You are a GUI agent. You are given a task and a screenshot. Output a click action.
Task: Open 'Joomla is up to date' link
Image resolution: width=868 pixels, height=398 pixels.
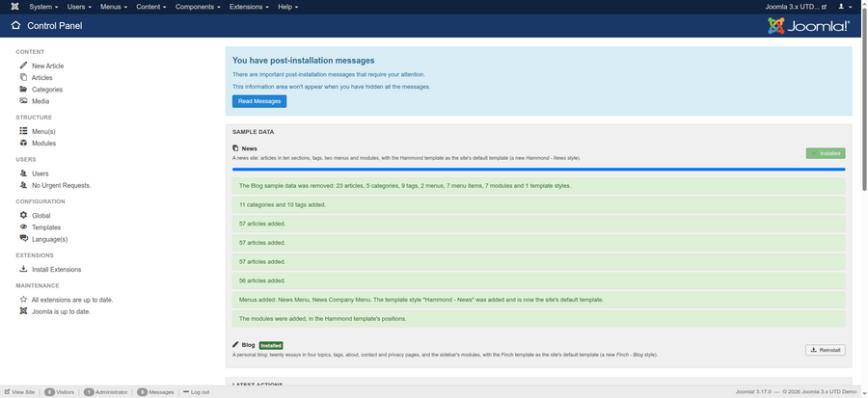(61, 312)
